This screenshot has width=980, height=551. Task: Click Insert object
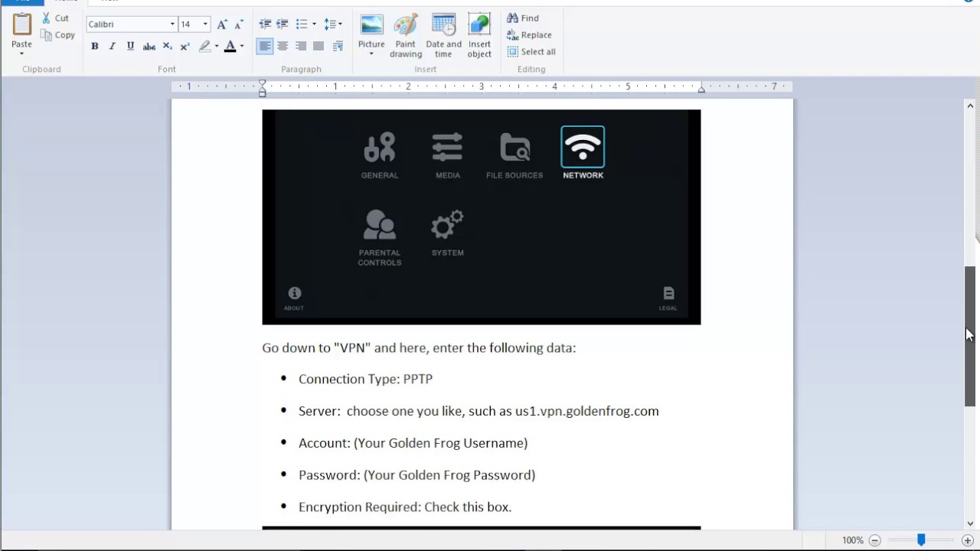click(x=479, y=35)
